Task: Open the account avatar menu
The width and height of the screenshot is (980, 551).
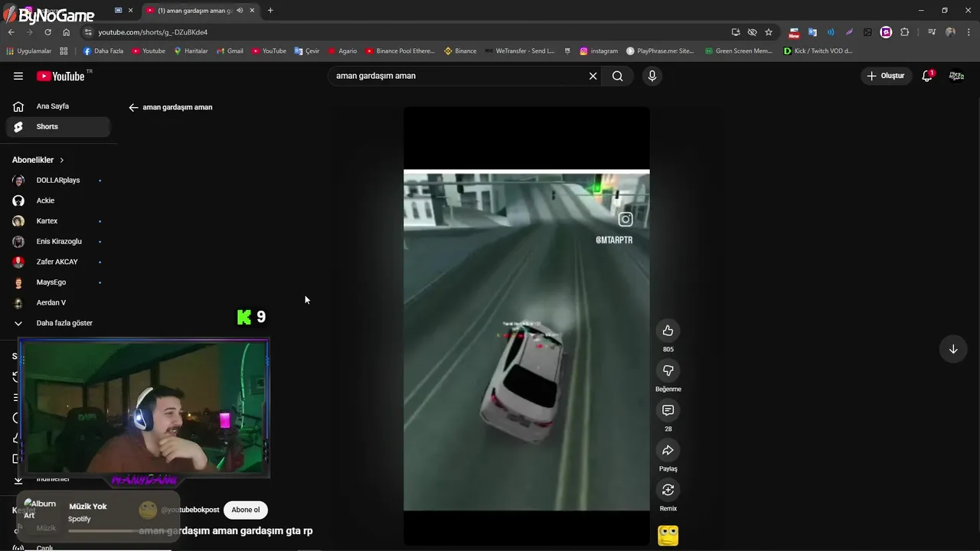Action: coord(956,76)
